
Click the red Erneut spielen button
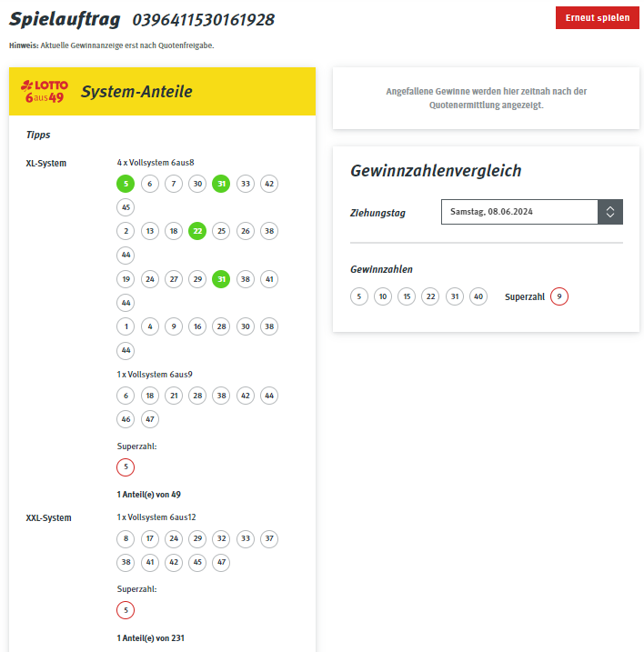coord(597,18)
